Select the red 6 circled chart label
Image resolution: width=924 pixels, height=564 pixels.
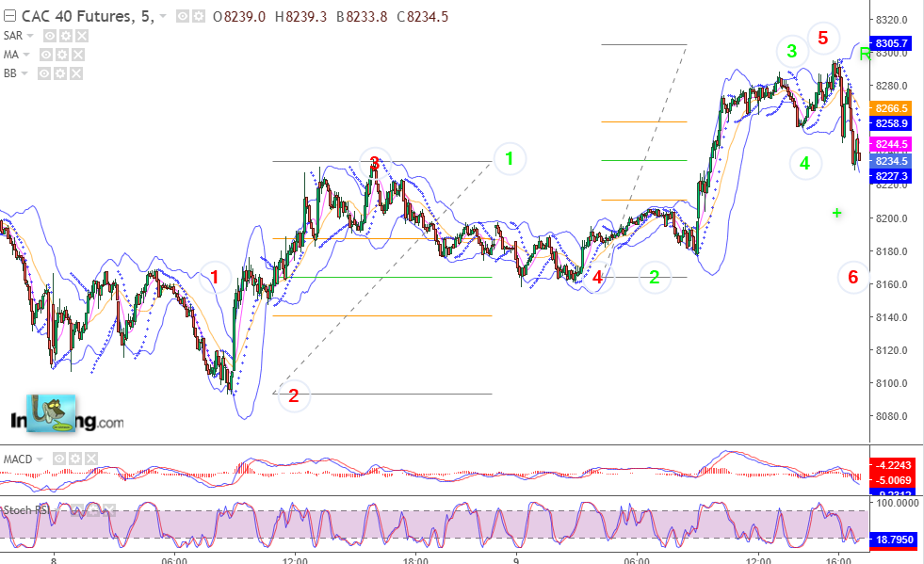[852, 277]
